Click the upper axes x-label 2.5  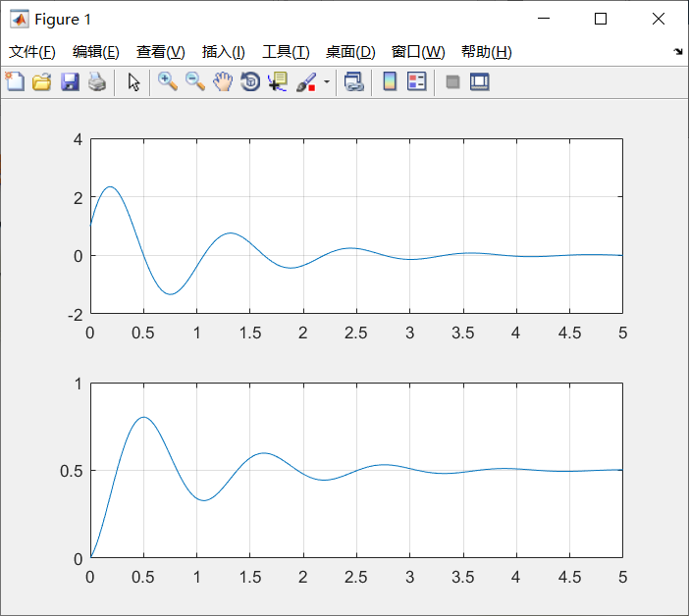point(356,333)
